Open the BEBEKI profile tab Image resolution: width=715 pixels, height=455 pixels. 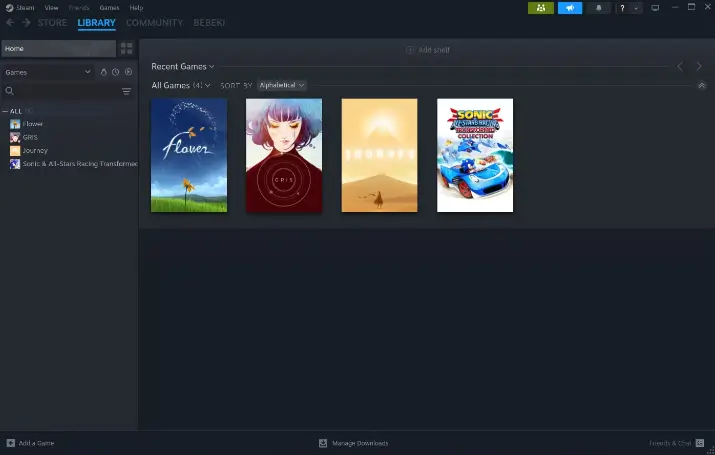tap(209, 22)
